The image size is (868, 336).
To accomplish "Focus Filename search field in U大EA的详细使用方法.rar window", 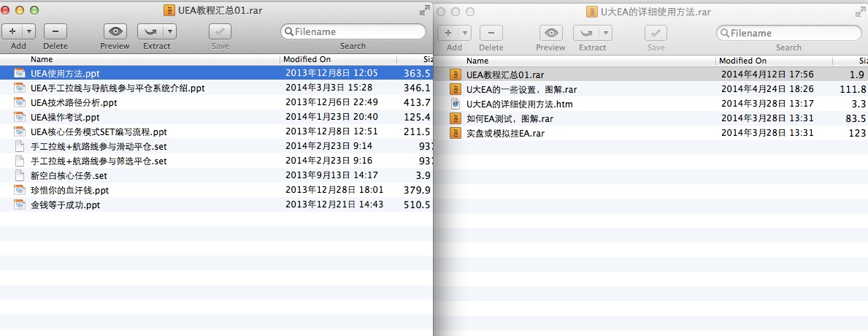I will pos(789,33).
